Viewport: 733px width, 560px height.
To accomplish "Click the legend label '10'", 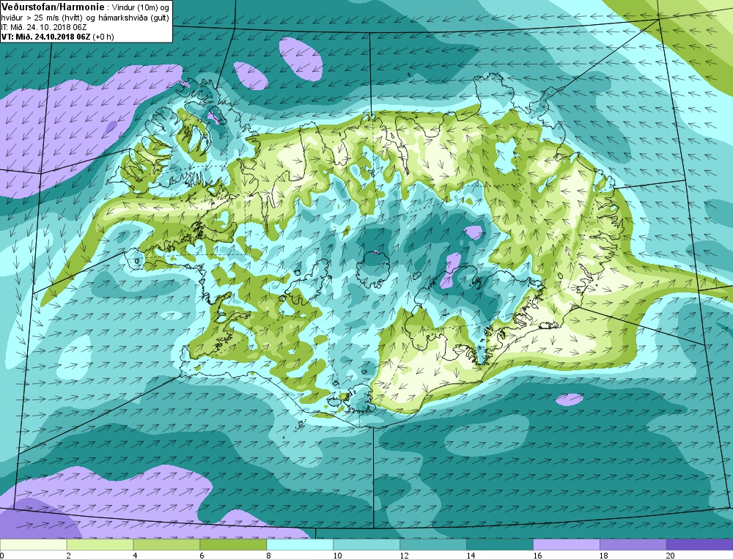I will coord(337,556).
